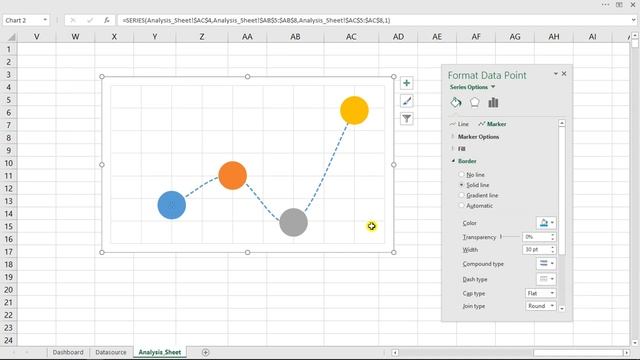Select the Automatic border radio button
This screenshot has width=640, height=360.
click(461, 206)
